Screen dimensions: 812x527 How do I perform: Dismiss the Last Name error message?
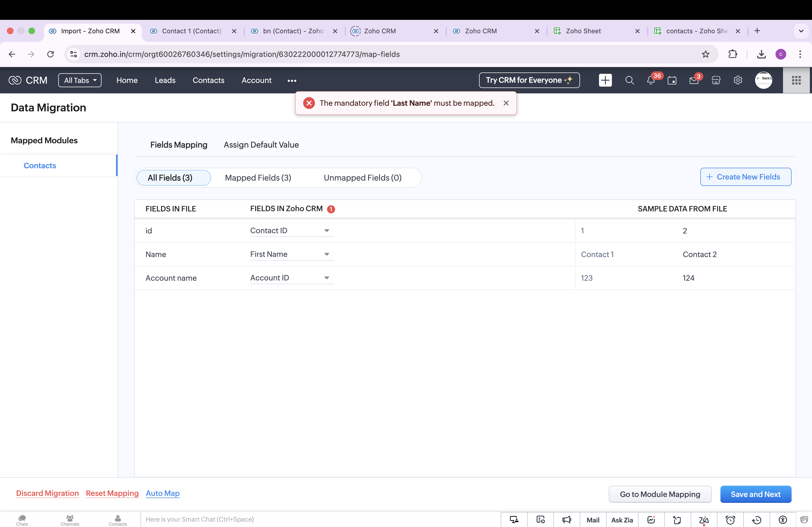coord(506,103)
